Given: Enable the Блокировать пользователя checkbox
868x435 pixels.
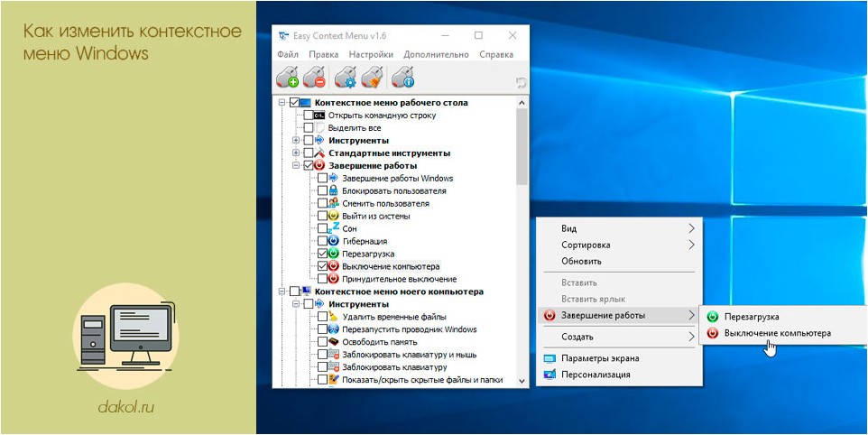Looking at the screenshot, I should 322,190.
